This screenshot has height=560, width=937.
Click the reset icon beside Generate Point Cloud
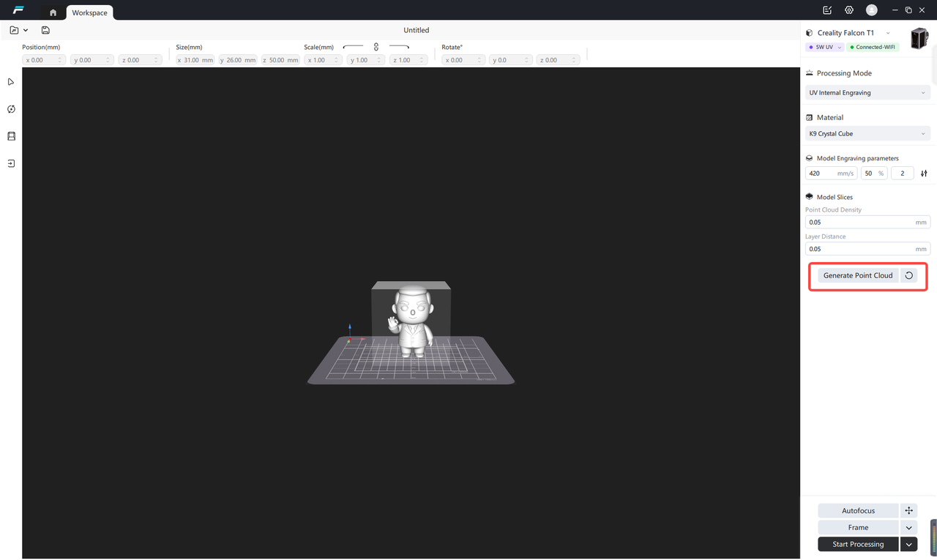pos(908,275)
